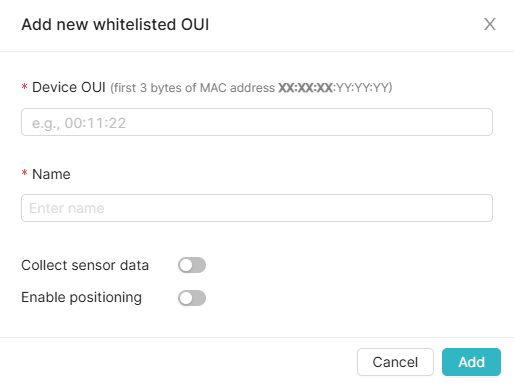Click the red asterisk beside Name
This screenshot has width=514, height=384.
pyautogui.click(x=24, y=173)
